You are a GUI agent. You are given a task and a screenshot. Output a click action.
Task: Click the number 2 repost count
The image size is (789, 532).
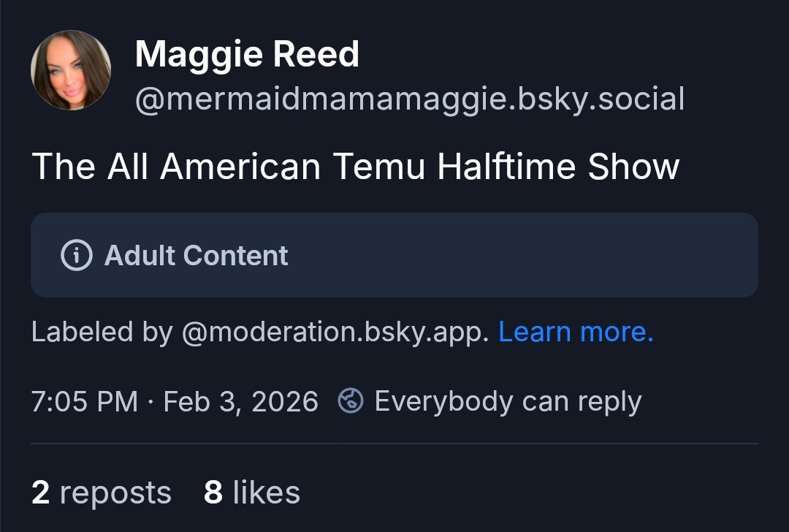40,493
